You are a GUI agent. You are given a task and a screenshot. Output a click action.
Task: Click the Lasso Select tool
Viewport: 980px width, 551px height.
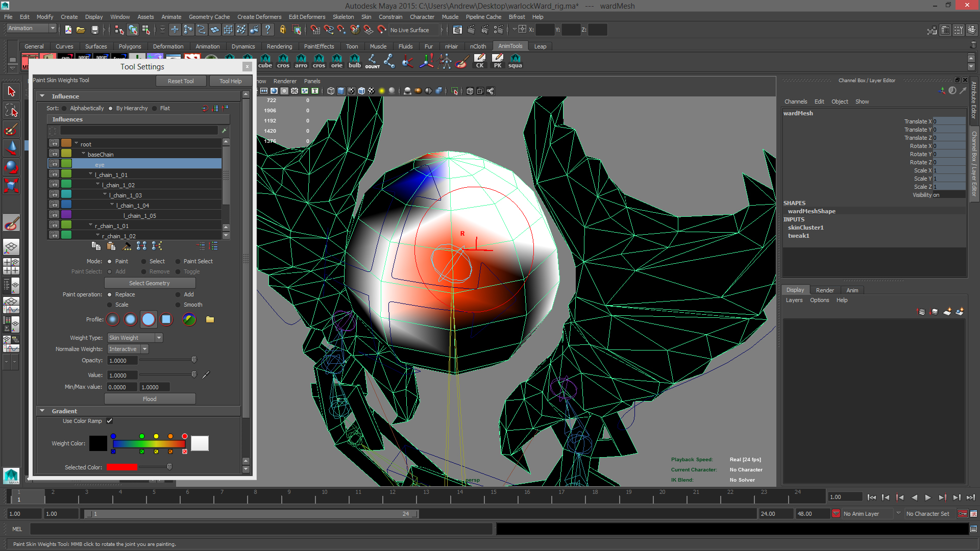11,110
